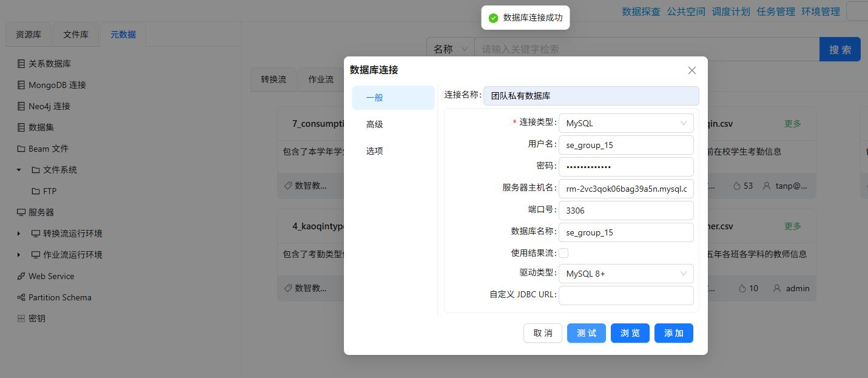Viewport: 868px width, 378px height.
Task: Select 高级 in the dialog sidebar
Action: coord(393,124)
